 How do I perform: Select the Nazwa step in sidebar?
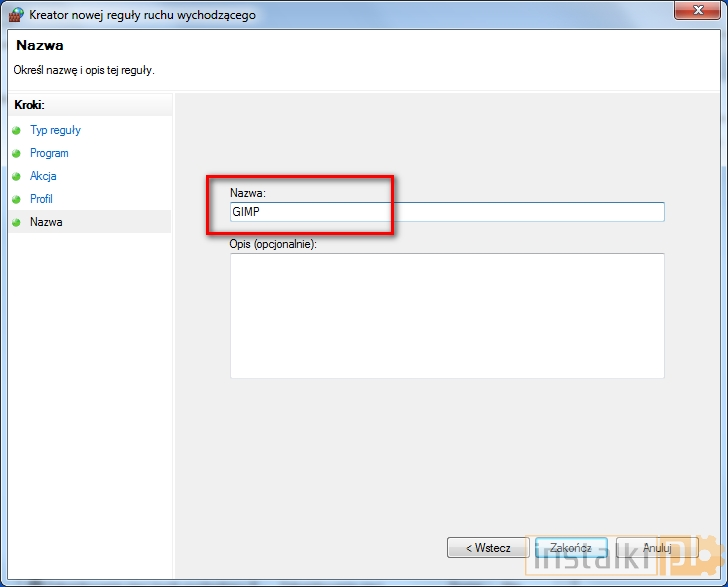click(x=90, y=222)
